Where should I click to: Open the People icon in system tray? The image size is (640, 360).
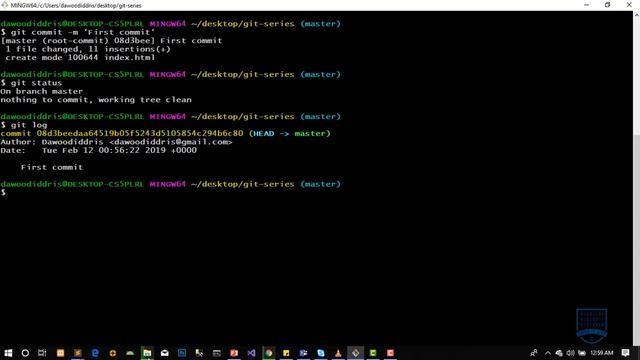click(x=534, y=353)
